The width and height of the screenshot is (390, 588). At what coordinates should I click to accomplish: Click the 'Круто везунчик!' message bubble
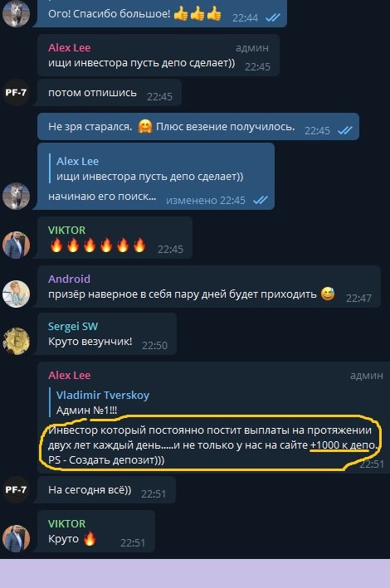[107, 334]
